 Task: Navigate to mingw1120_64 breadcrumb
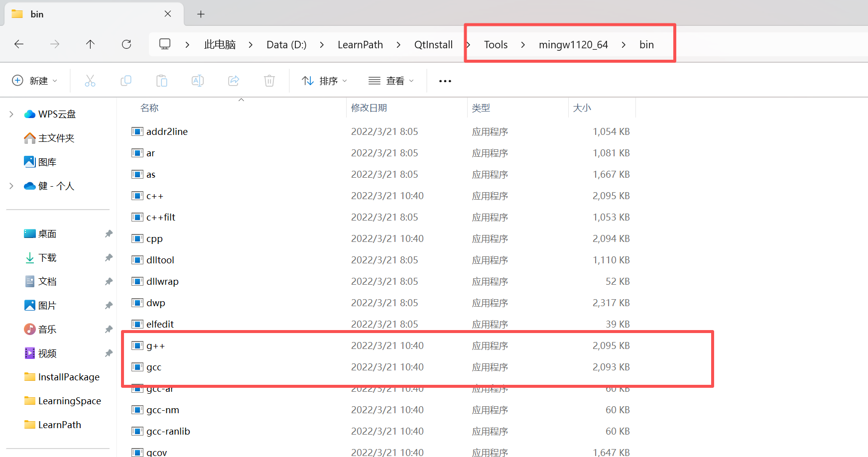tap(573, 45)
